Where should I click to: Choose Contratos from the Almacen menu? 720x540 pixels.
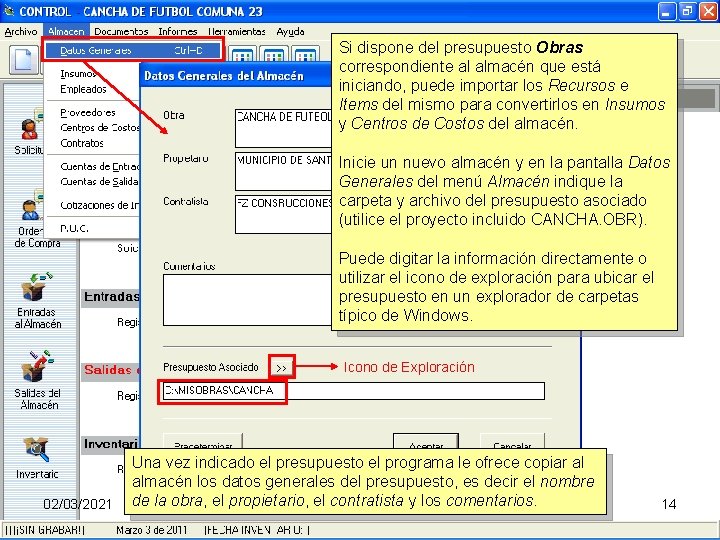pyautogui.click(x=82, y=143)
